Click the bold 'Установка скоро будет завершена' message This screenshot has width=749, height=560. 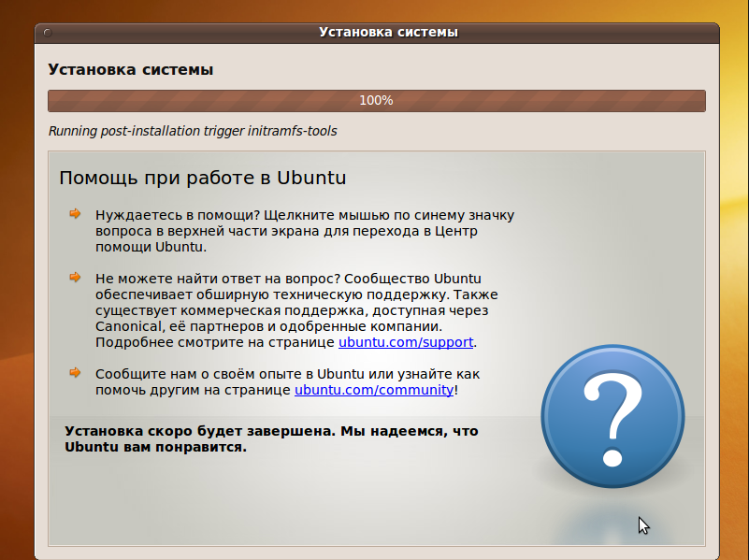(271, 438)
